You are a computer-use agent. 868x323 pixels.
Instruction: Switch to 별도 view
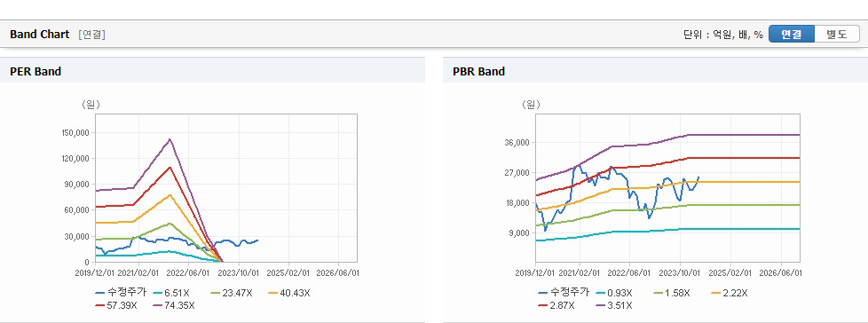point(837,34)
